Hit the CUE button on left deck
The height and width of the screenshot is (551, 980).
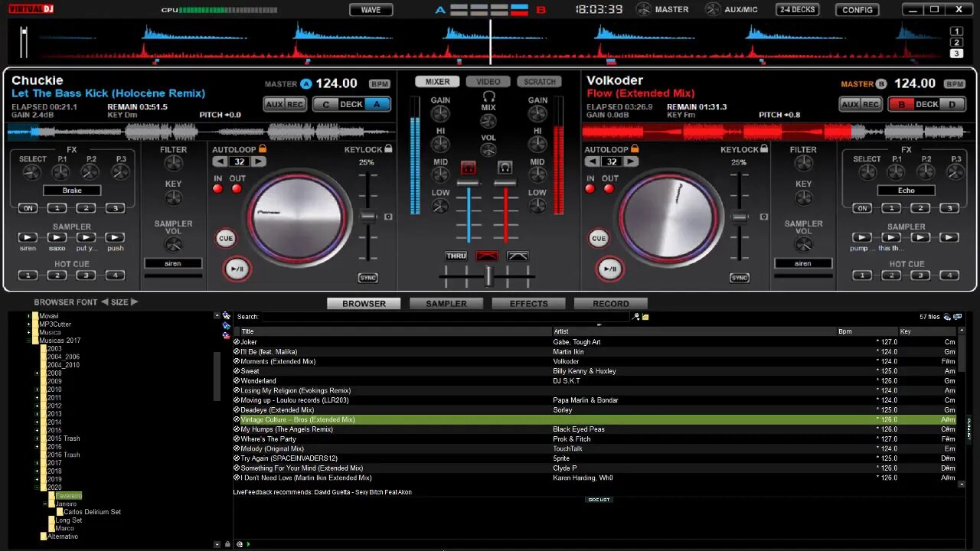point(226,238)
